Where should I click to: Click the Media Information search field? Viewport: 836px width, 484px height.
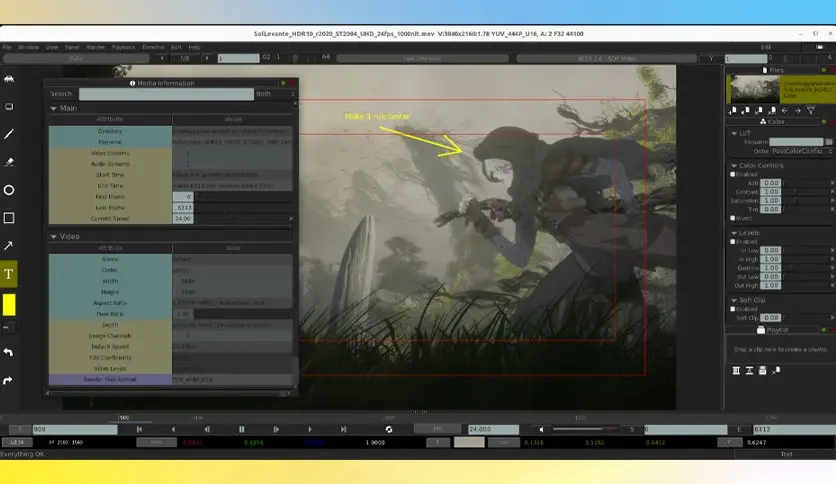[166, 94]
